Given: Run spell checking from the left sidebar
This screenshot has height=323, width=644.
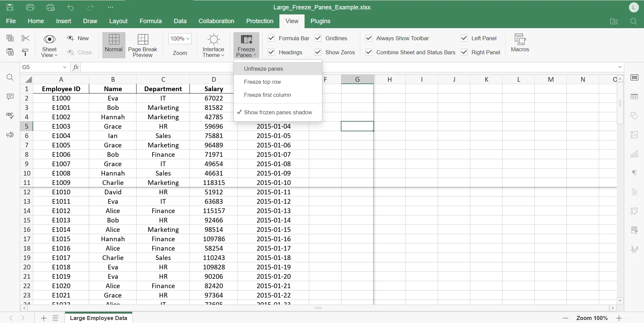Looking at the screenshot, I should pyautogui.click(x=10, y=116).
